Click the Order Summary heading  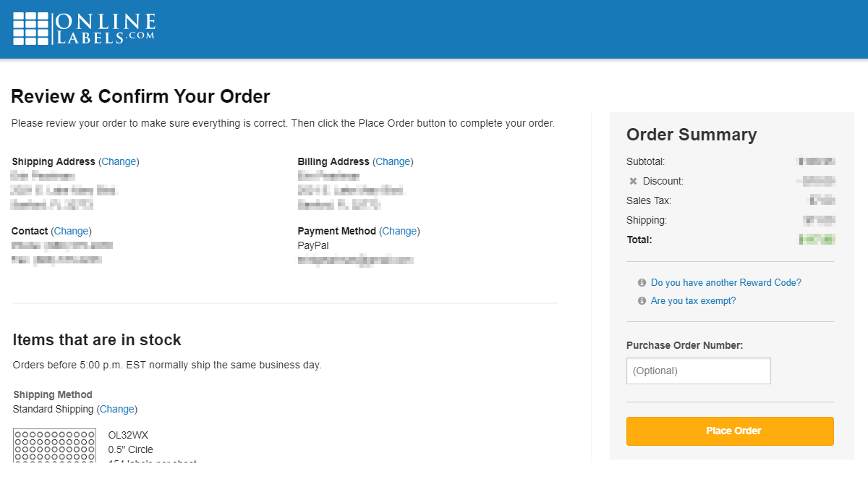[692, 135]
